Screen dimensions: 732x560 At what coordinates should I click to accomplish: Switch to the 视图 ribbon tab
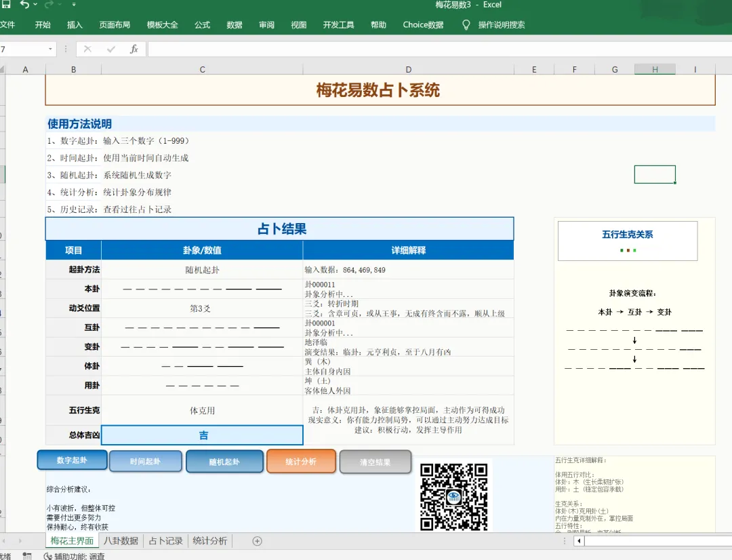click(299, 25)
